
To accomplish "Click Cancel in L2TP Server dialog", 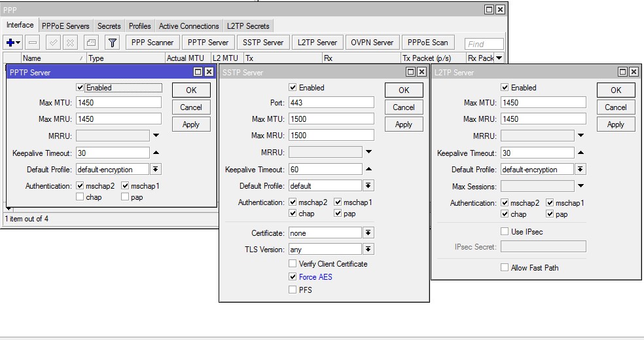I will click(616, 107).
